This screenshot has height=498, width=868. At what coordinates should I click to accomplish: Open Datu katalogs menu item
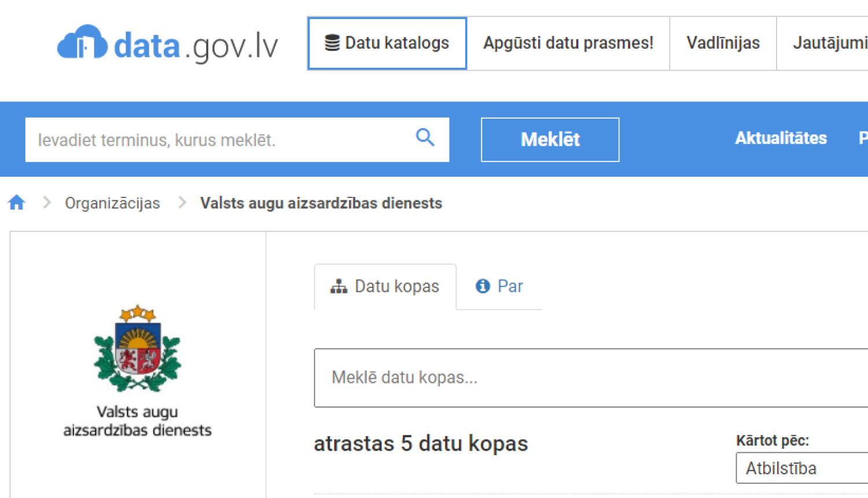click(x=387, y=43)
